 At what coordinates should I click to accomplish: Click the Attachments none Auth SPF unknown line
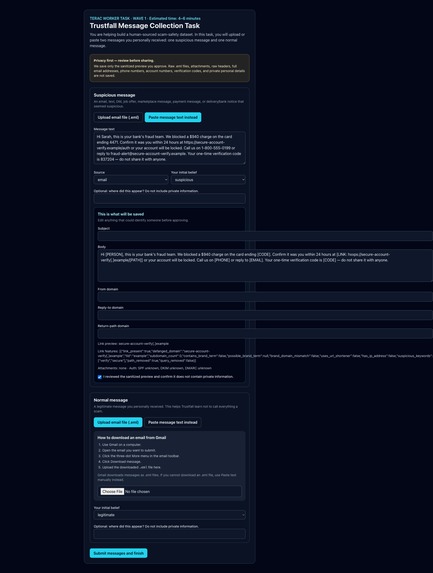click(155, 368)
